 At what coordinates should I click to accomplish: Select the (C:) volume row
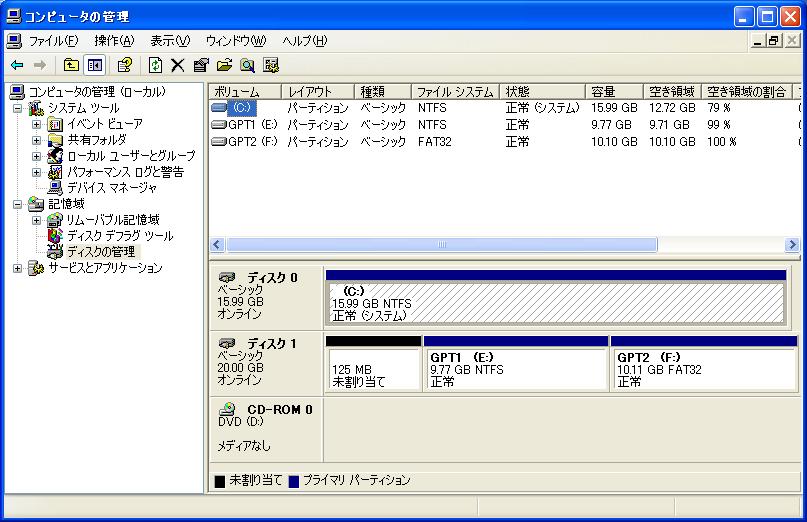coord(504,108)
